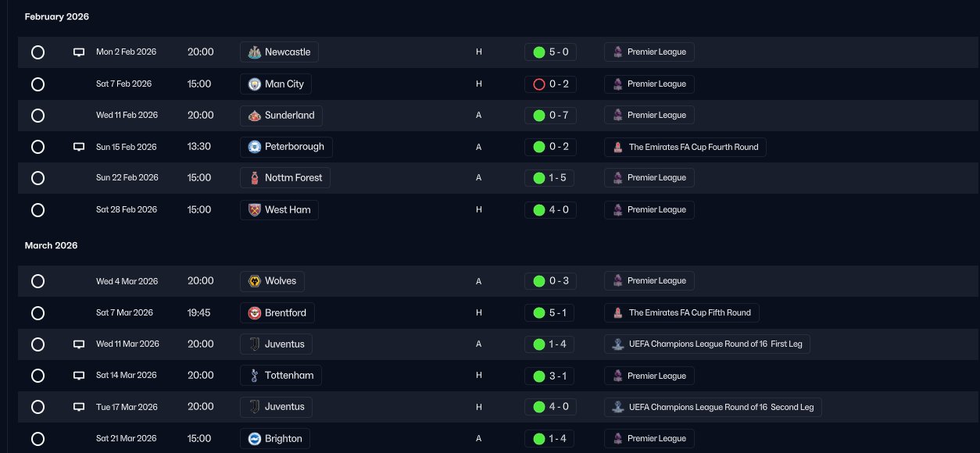This screenshot has width=980, height=453.
Task: Select the radio circle for Brighton fixture
Action: point(38,439)
